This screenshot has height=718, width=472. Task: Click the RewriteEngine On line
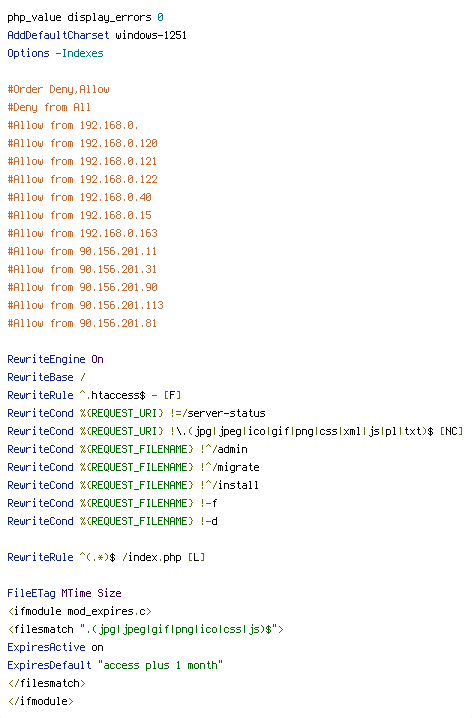point(55,359)
